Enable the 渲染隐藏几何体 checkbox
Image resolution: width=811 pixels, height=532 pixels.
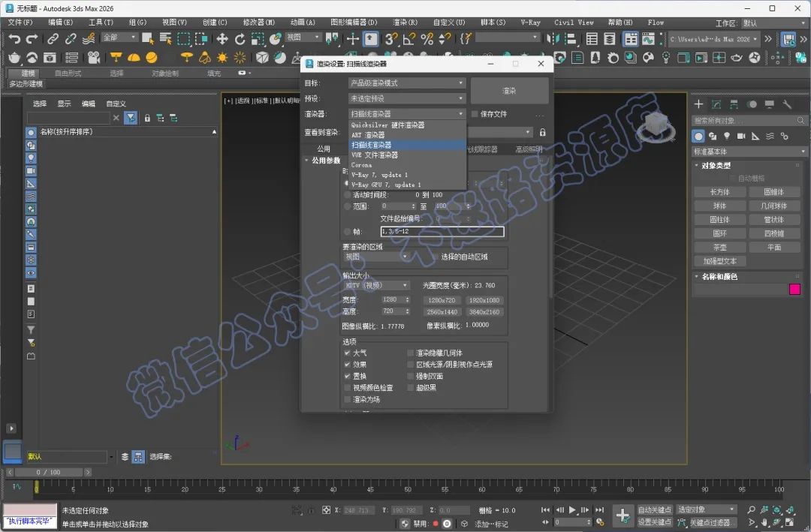411,353
